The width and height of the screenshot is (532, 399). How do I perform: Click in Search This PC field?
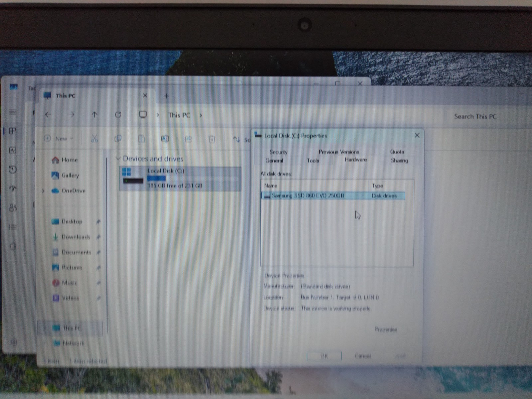click(x=489, y=117)
